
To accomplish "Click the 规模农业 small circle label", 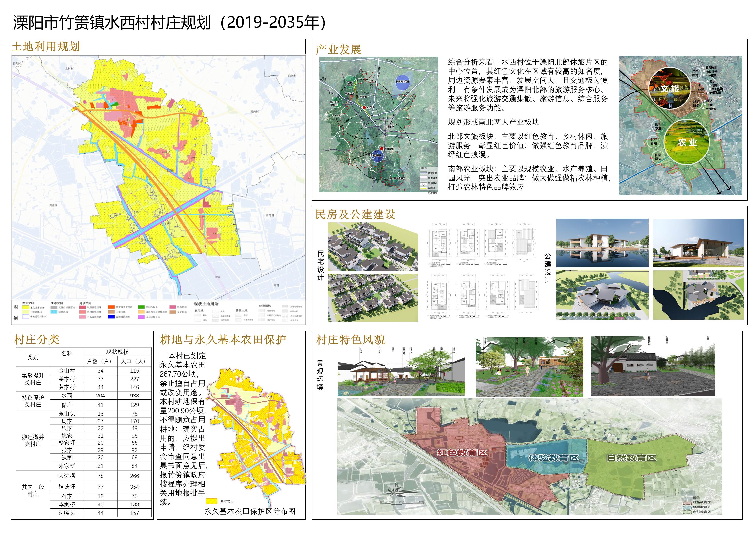I will click(658, 126).
